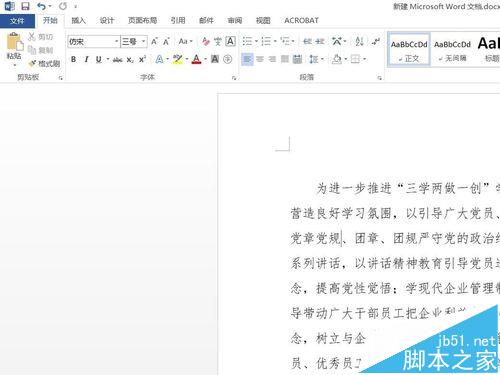Apply the 无间隔 (No Spacing) style

coord(452,50)
